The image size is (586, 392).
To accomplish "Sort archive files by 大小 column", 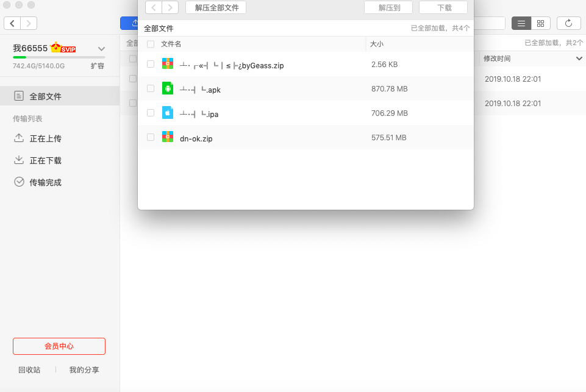I will click(x=377, y=45).
